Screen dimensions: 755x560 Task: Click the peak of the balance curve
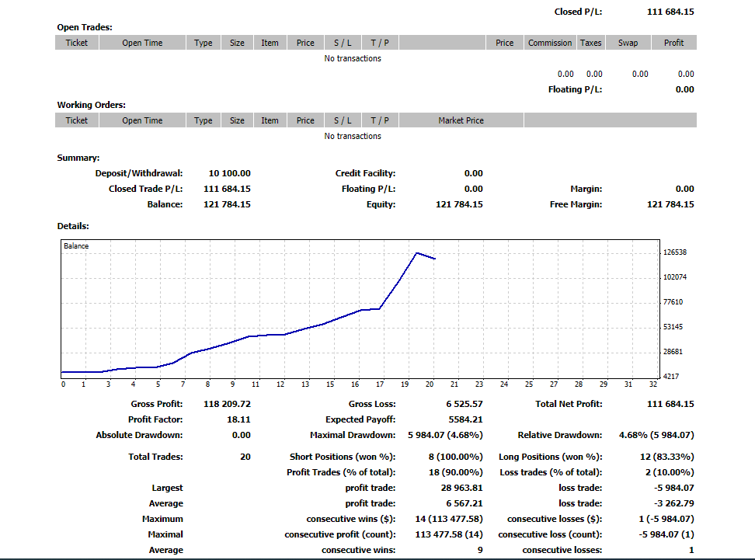pos(417,253)
